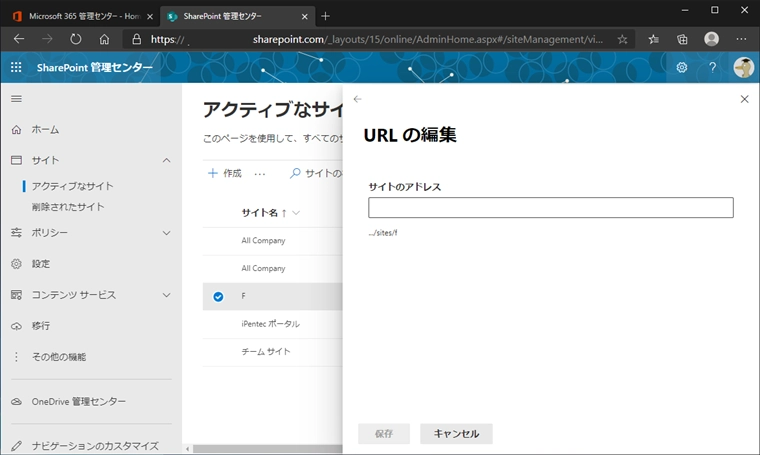
Task: Select the first All Company row
Action: [272, 241]
